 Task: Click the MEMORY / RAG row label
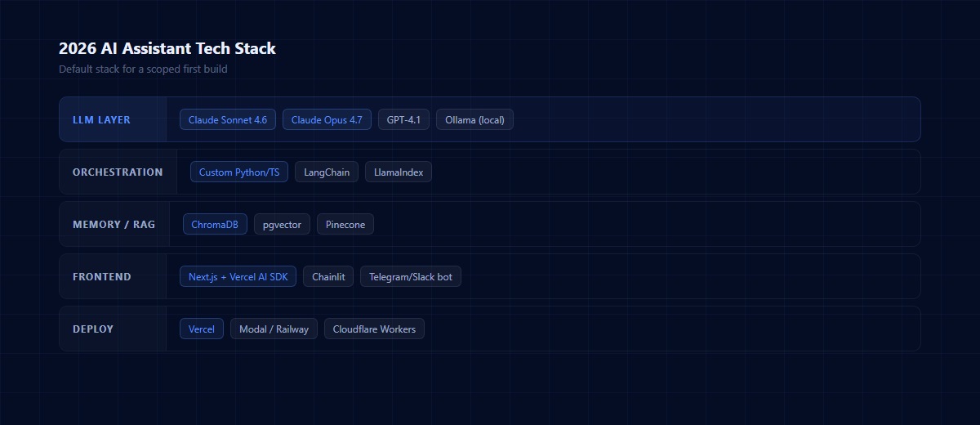tap(114, 225)
